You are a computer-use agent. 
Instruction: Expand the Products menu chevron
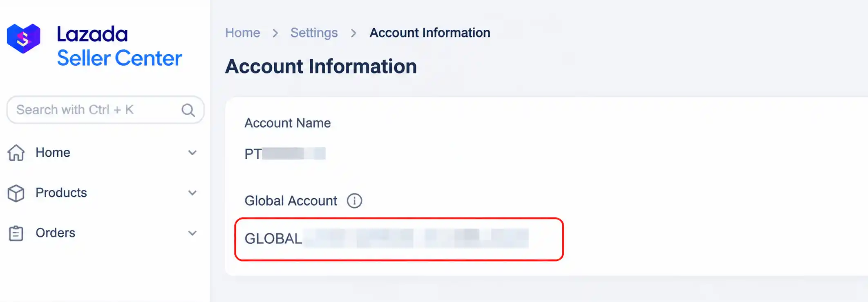(x=192, y=193)
